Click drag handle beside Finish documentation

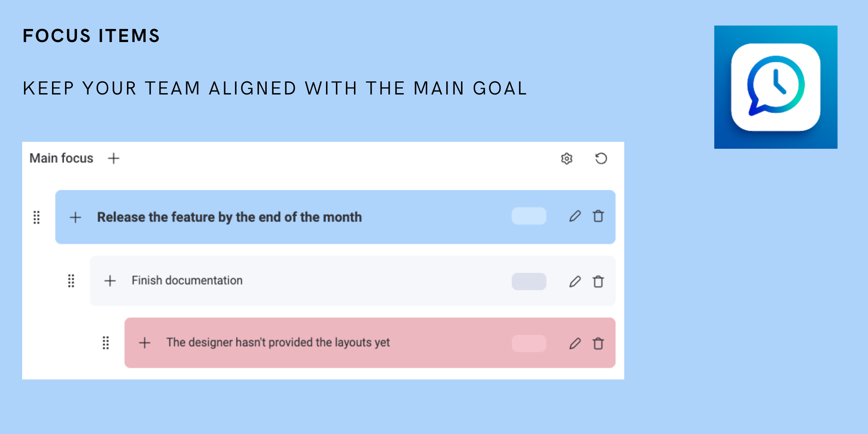point(71,281)
